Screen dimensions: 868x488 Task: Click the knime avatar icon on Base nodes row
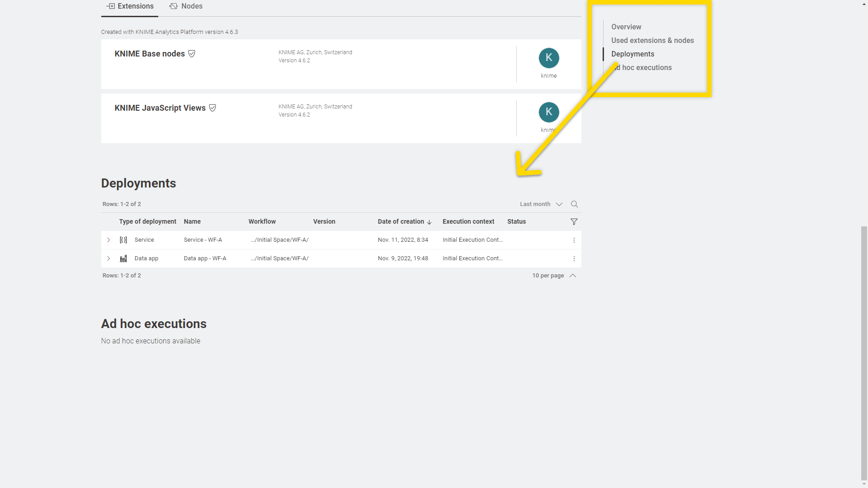(548, 58)
